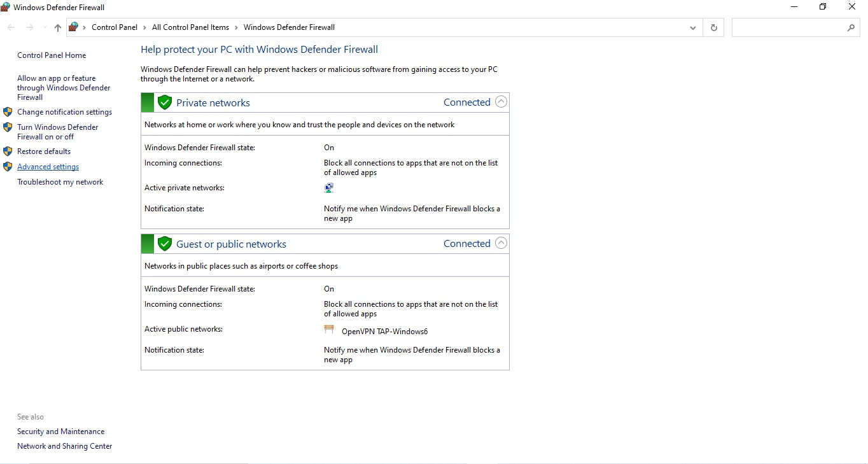This screenshot has width=868, height=464.
Task: Click the refresh icon next to the address bar
Action: click(713, 27)
